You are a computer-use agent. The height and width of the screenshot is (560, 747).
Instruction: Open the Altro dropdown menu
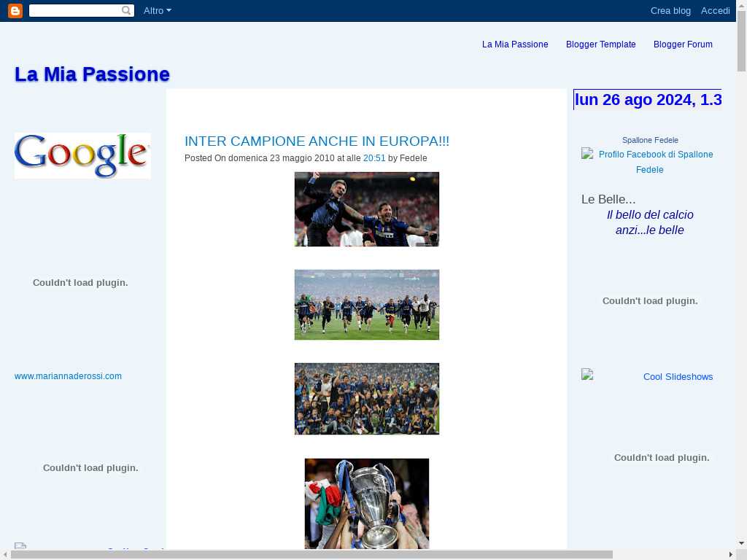[x=158, y=10]
